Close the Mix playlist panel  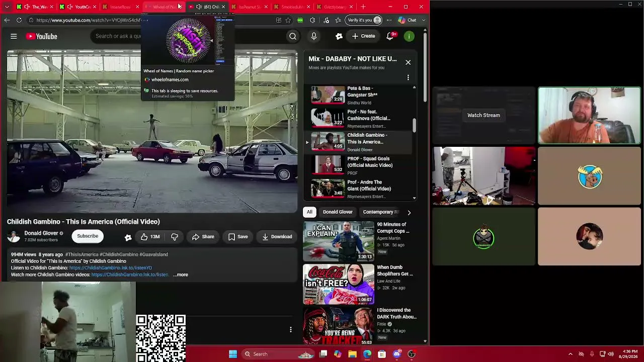(x=408, y=62)
